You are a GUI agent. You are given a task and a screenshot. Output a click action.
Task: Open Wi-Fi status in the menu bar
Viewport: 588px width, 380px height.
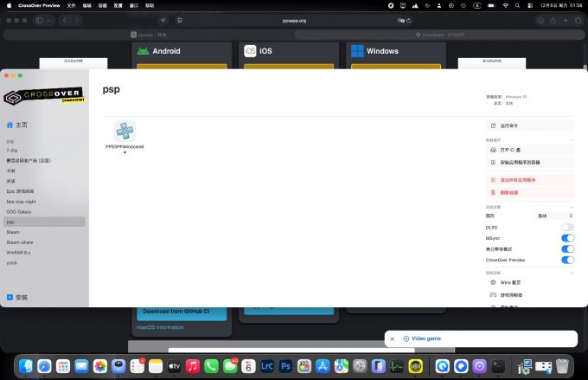506,6
